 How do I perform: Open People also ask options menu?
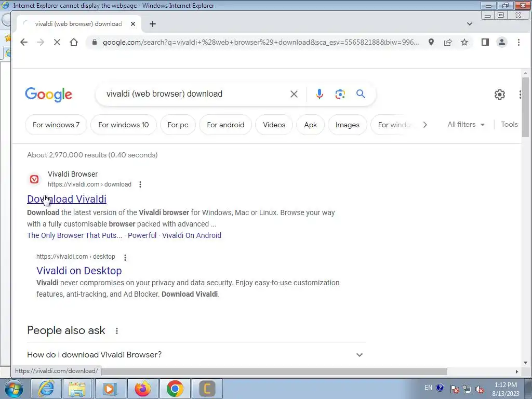point(117,331)
